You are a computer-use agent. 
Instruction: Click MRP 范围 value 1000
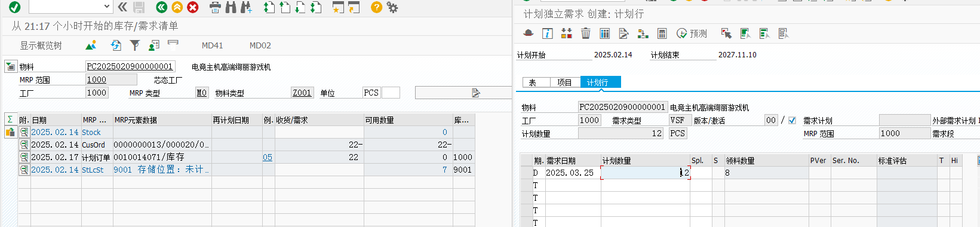(111, 79)
